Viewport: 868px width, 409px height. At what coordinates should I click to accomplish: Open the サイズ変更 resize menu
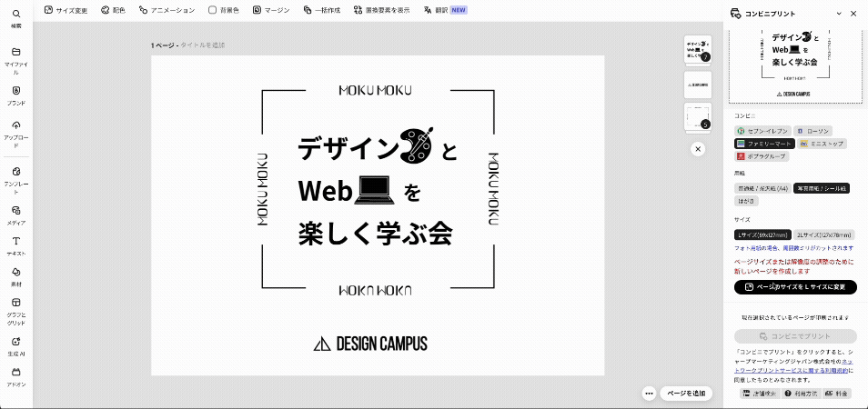click(x=67, y=10)
